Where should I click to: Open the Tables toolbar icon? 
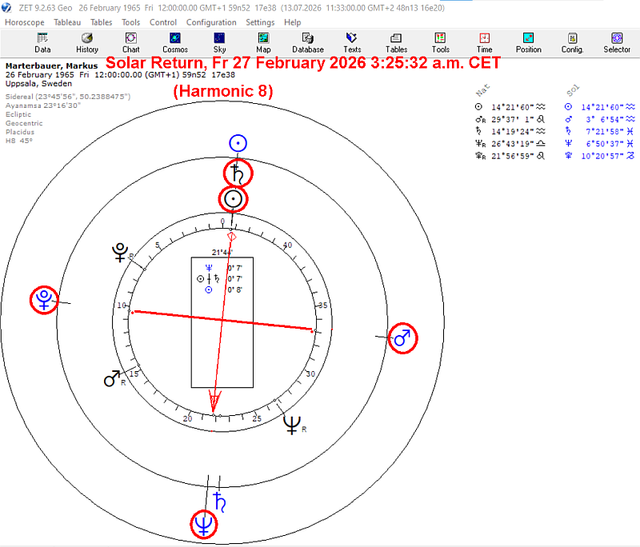pyautogui.click(x=396, y=43)
